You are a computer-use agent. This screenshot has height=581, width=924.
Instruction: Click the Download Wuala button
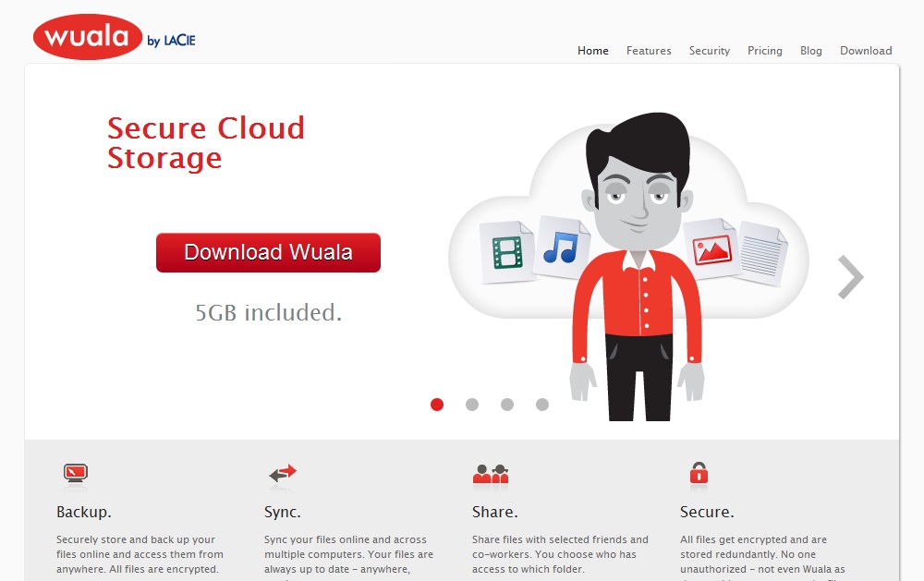(x=268, y=252)
